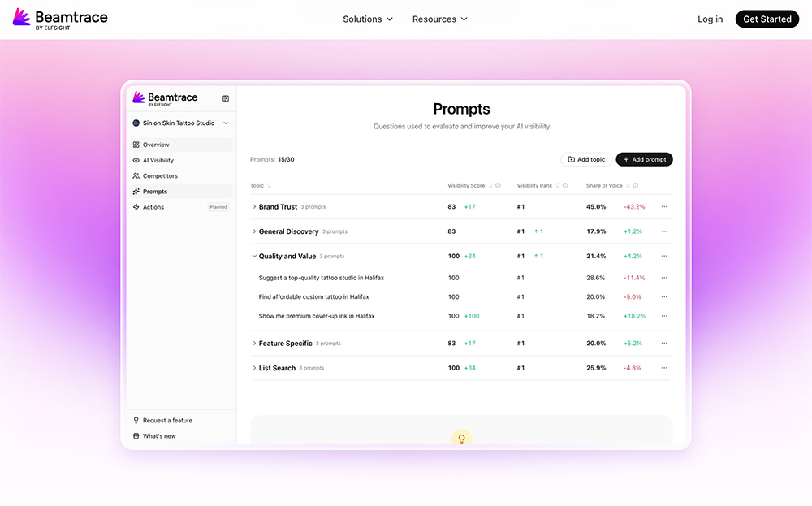Click the What's new gift icon
812x506 pixels.
coord(136,436)
